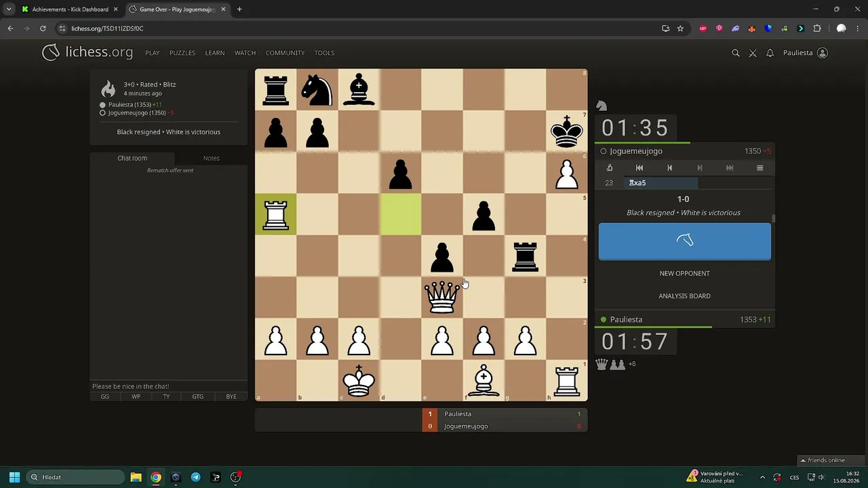This screenshot has width=868, height=488.
Task: Open Windows Start menu
Action: tap(14, 477)
